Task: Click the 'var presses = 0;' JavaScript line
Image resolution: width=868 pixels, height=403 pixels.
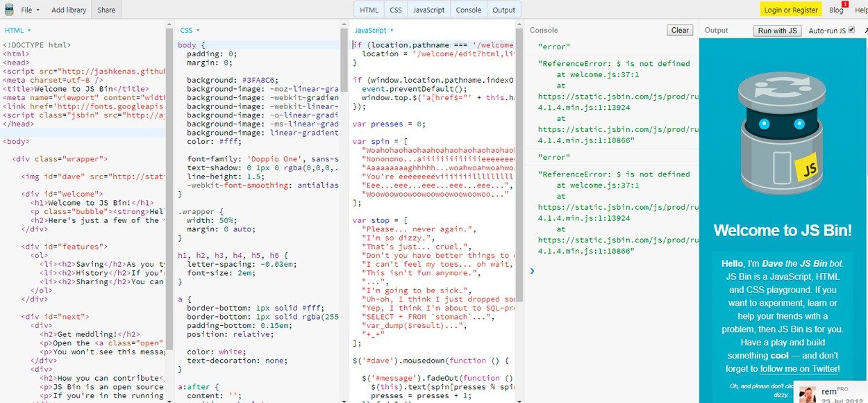Action: 388,124
